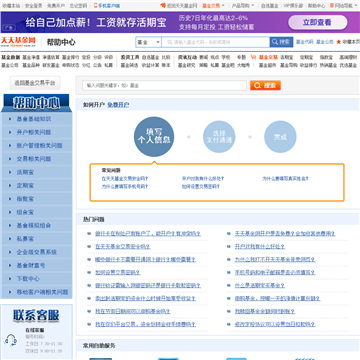Click the red star favorite icon
Viewport: 360px width, 360px height.
coord(339,42)
